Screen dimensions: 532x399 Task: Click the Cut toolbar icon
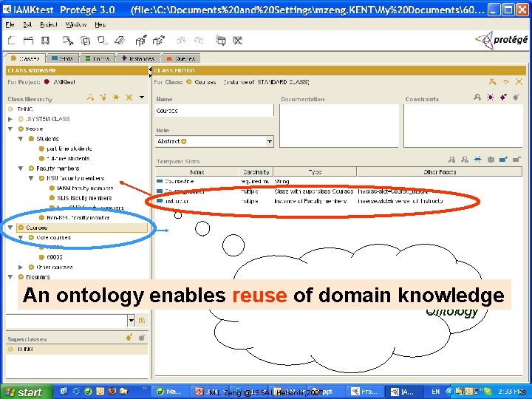68,41
